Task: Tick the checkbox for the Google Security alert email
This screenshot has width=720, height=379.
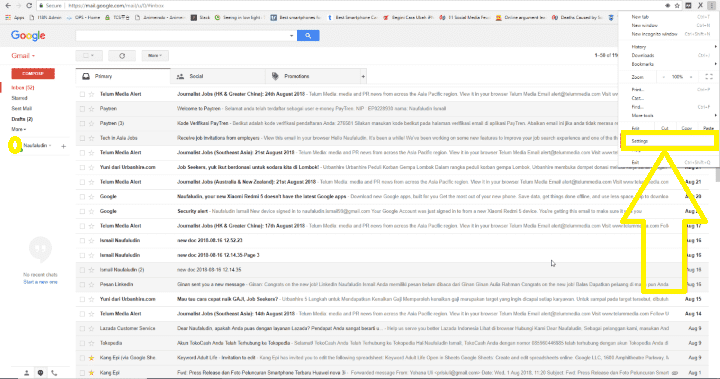Action: pyautogui.click(x=82, y=211)
